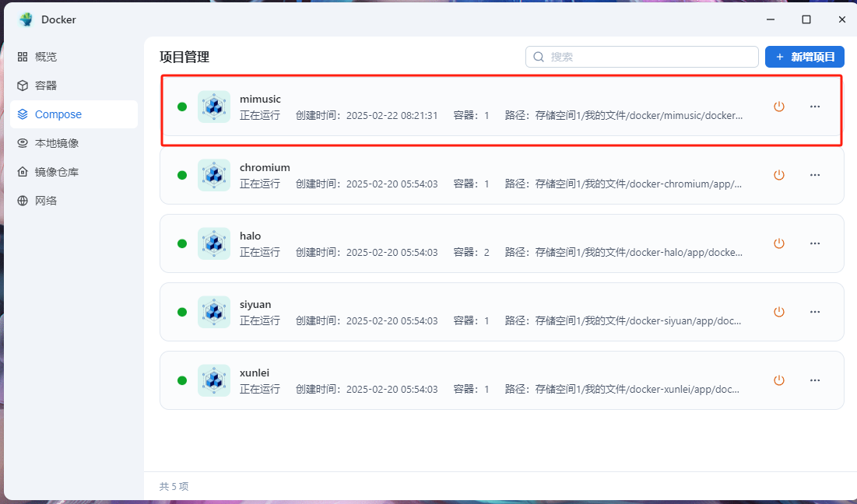Toggle power for the mimusic project
The width and height of the screenshot is (857, 504).
coord(778,107)
